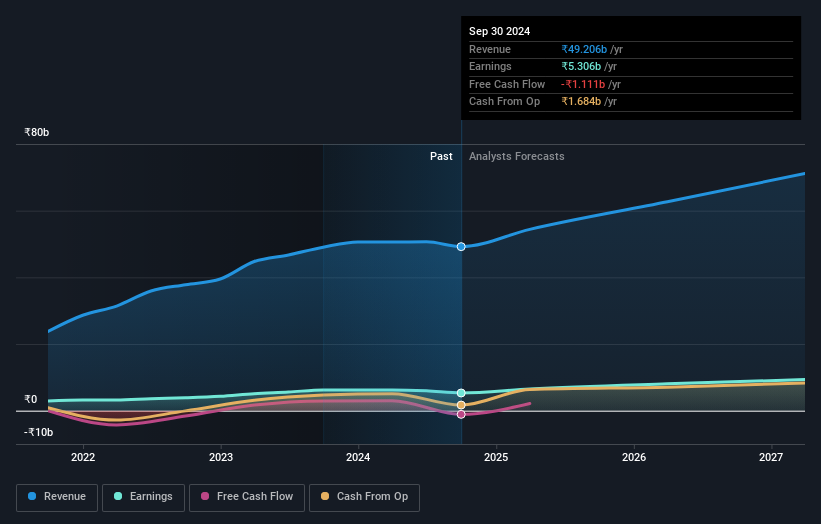
Task: Toggle the Free Cash Flow legend series
Action: click(247, 497)
